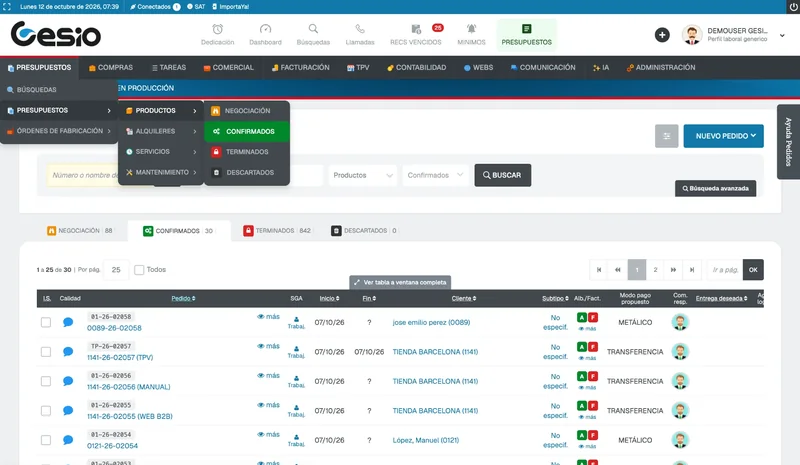Click red F factura icon for jose emilio perez
This screenshot has height=465, width=800.
point(592,317)
